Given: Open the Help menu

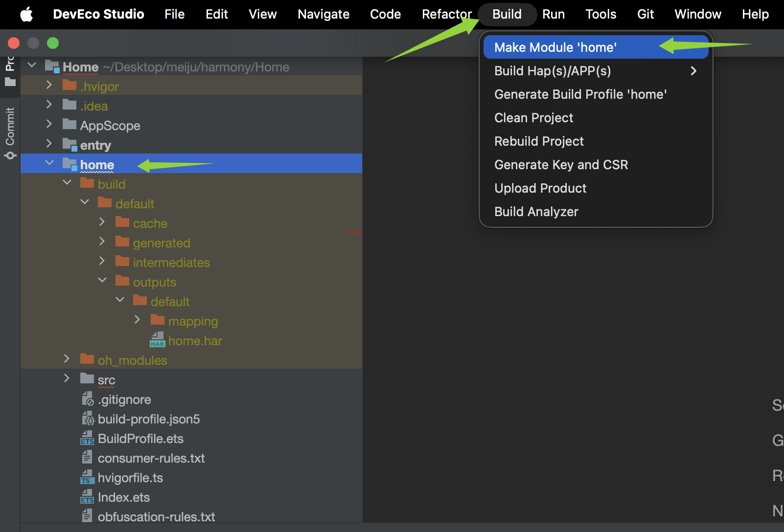Looking at the screenshot, I should click(755, 14).
